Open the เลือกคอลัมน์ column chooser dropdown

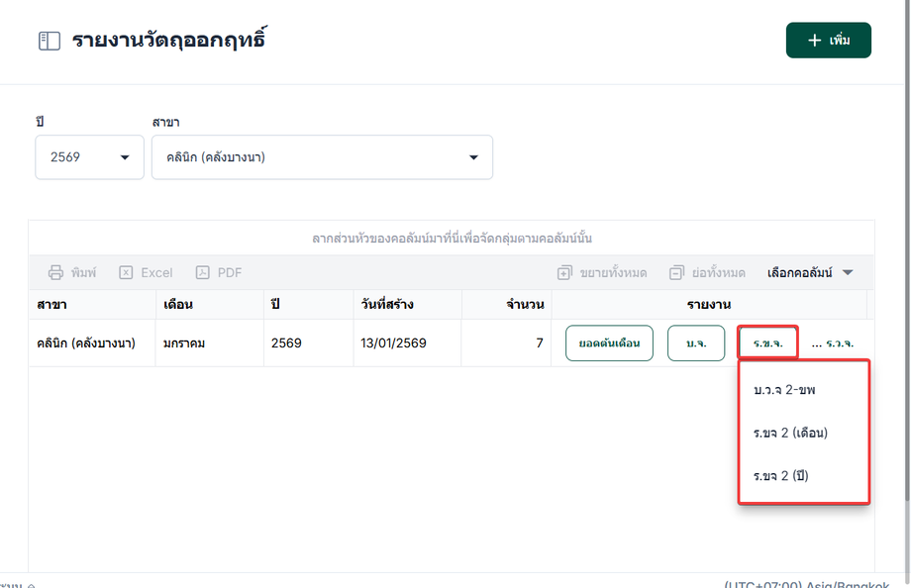point(809,272)
